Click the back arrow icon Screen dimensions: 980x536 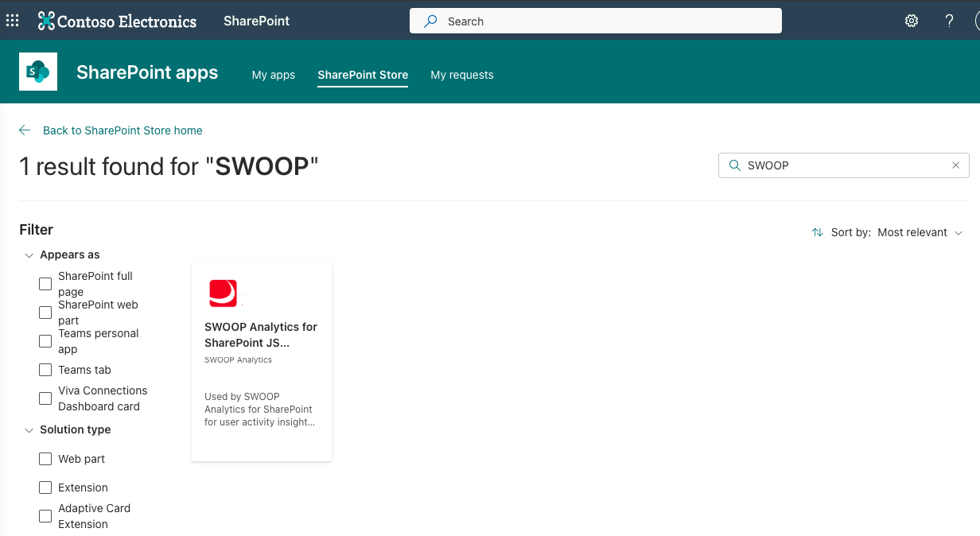pos(25,130)
